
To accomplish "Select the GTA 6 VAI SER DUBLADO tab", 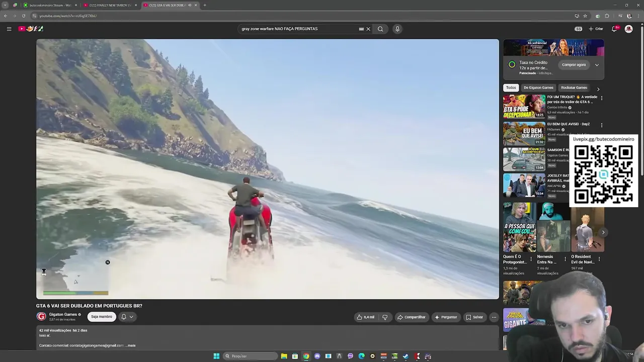I will (169, 5).
